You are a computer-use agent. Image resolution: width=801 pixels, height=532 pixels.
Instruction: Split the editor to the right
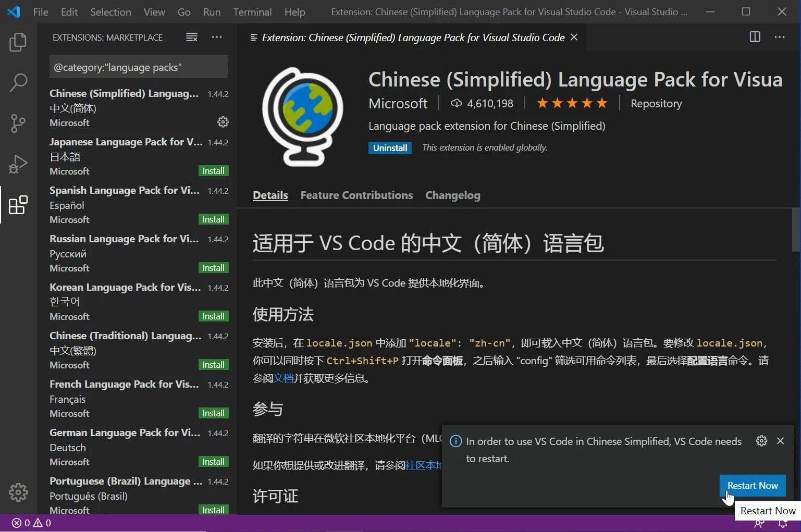tap(755, 36)
